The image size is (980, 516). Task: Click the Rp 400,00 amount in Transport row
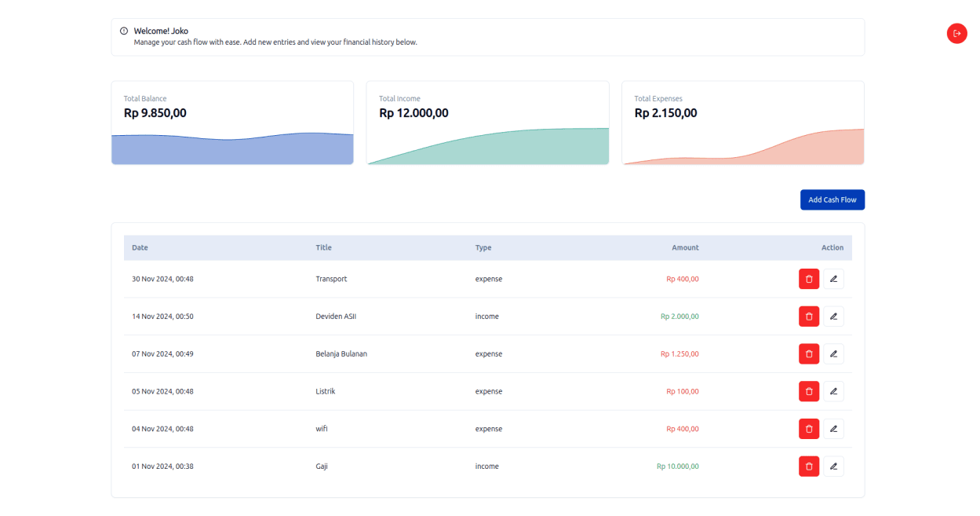pos(683,279)
